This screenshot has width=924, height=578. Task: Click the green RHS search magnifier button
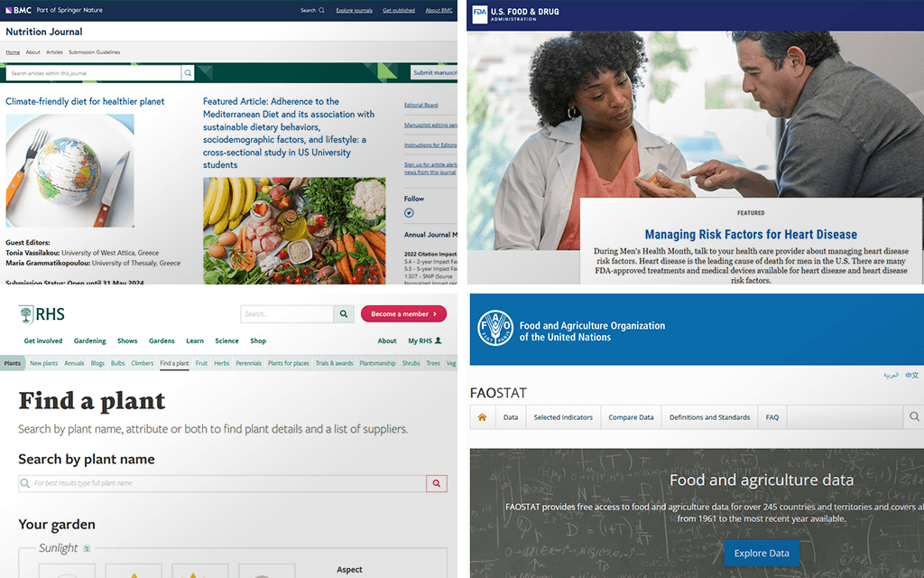click(x=344, y=313)
